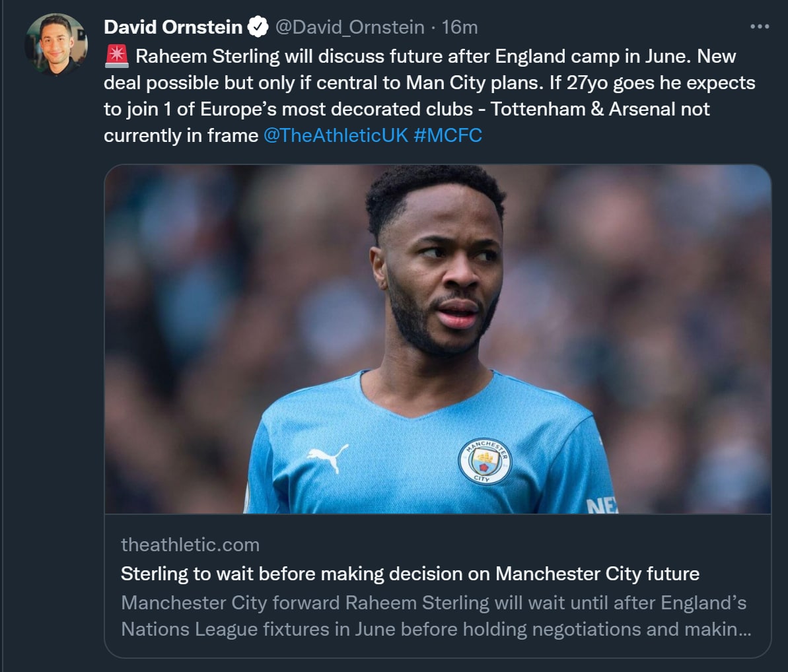Click the David Ornstein display name
This screenshot has height=672, width=788.
[173, 27]
